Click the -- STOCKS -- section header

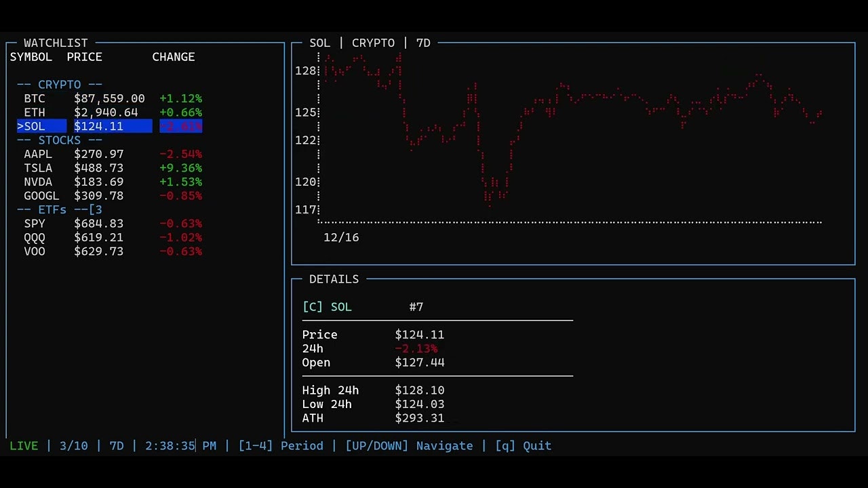pyautogui.click(x=60, y=140)
